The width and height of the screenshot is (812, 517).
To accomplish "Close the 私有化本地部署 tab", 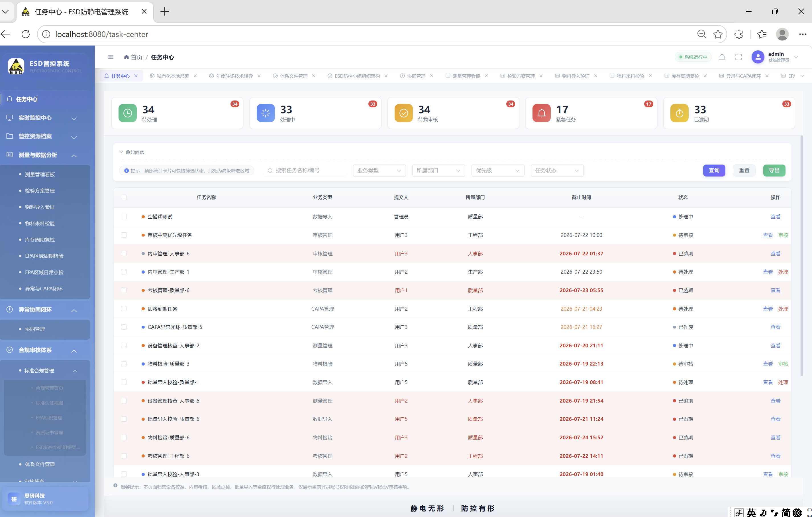I will point(195,76).
